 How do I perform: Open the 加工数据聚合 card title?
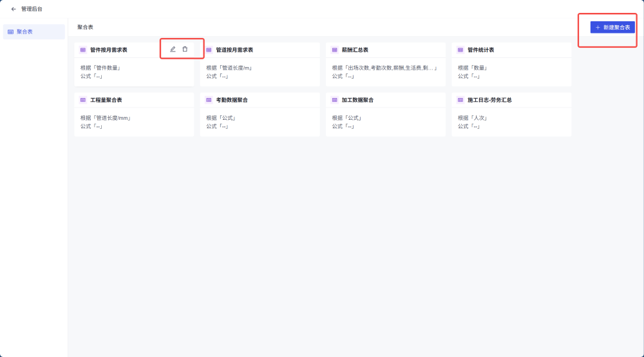[x=357, y=101]
